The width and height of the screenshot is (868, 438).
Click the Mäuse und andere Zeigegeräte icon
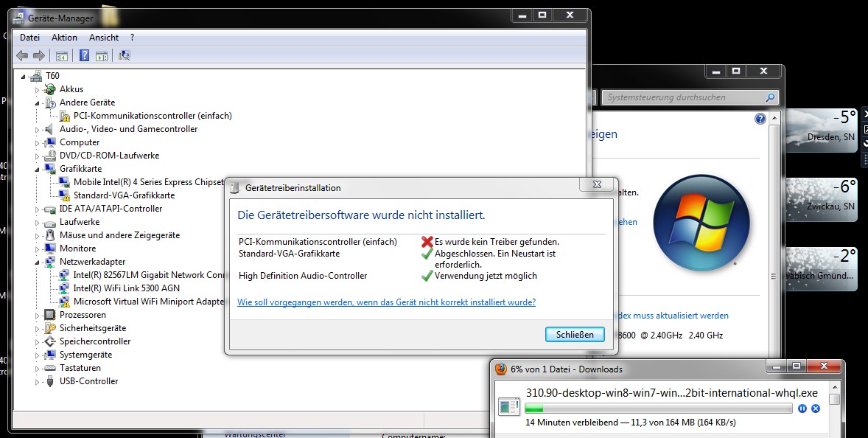(x=50, y=235)
